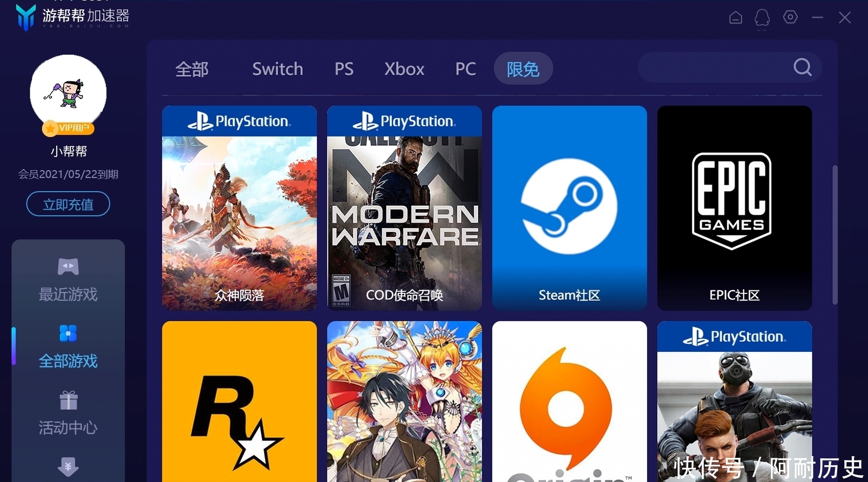Click the 立即充值 button

pos(68,204)
